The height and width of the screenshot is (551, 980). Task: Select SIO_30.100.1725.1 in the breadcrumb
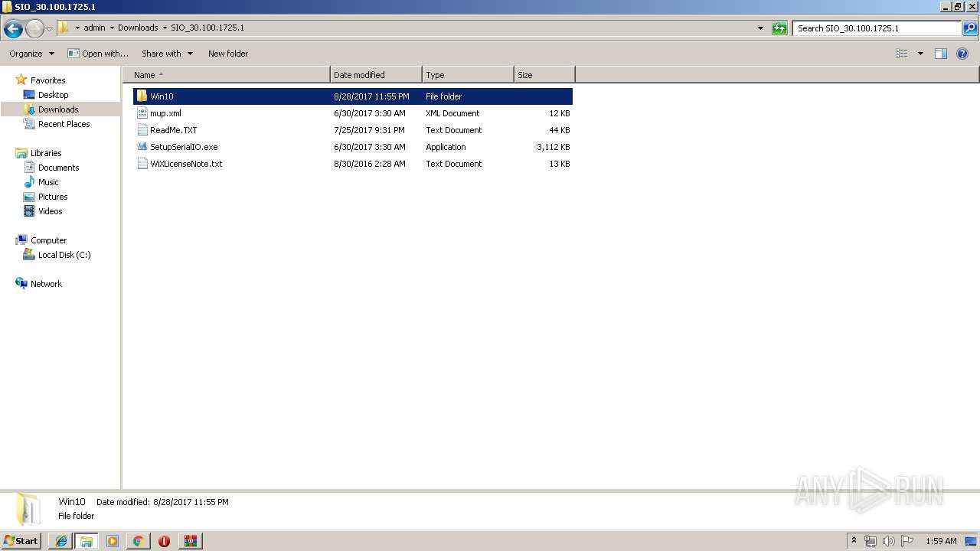click(207, 28)
